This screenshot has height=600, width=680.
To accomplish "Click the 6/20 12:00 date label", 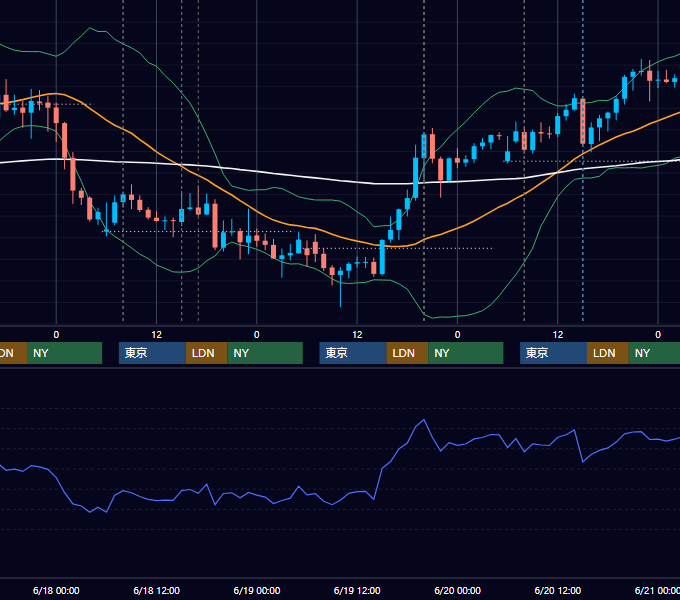I will point(558,590).
